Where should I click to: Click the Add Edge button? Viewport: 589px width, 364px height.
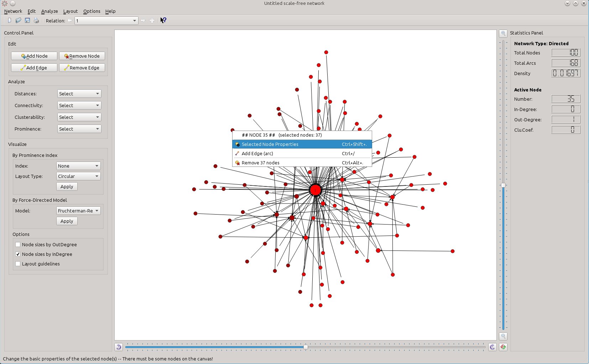[34, 68]
